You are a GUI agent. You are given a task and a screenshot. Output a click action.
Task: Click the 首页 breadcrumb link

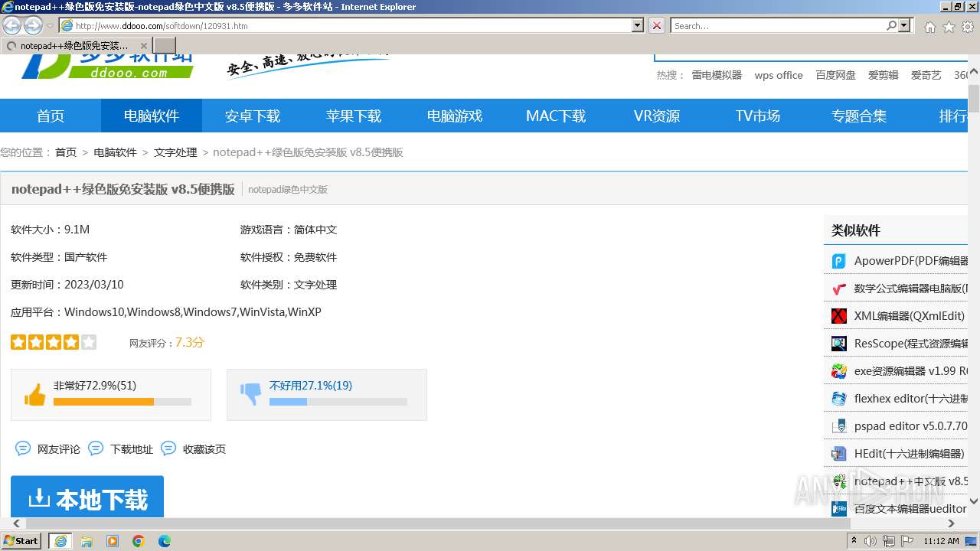(x=66, y=152)
